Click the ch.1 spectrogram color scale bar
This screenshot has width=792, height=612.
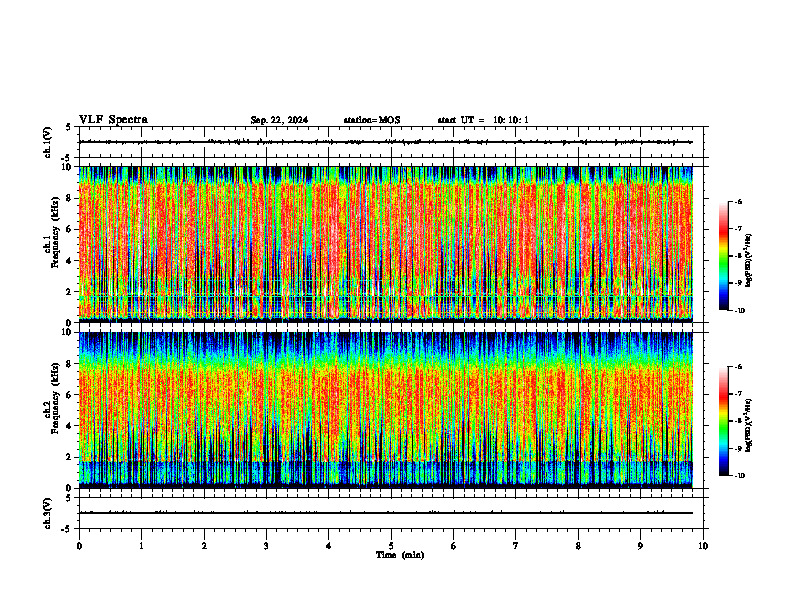[723, 256]
